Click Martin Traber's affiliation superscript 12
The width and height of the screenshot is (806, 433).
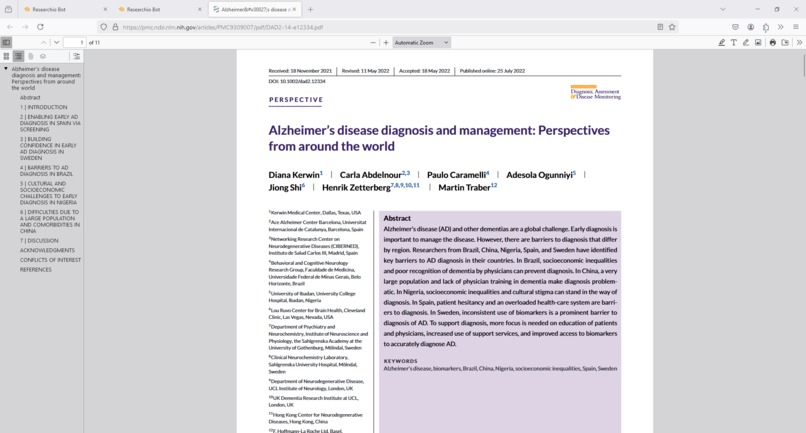click(493, 185)
